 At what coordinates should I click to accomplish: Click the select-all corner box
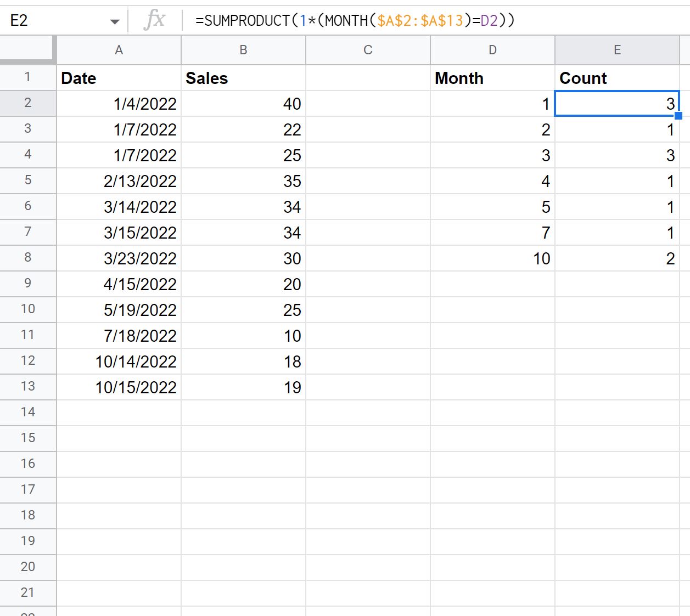coord(27,49)
